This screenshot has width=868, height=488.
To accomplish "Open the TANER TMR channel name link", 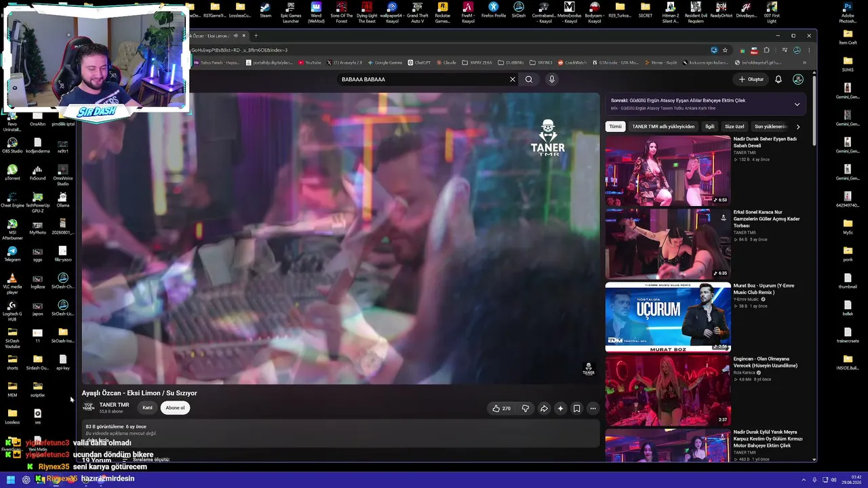I will pyautogui.click(x=114, y=405).
